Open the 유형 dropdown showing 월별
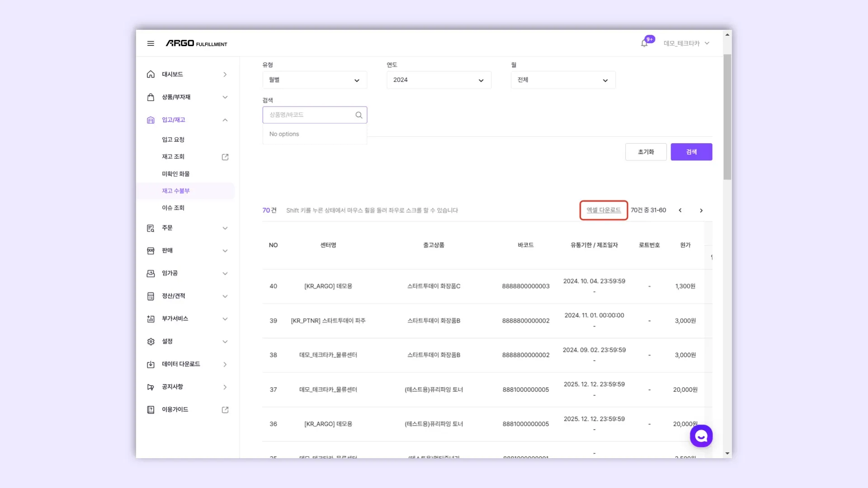This screenshot has width=868, height=488. pyautogui.click(x=315, y=80)
